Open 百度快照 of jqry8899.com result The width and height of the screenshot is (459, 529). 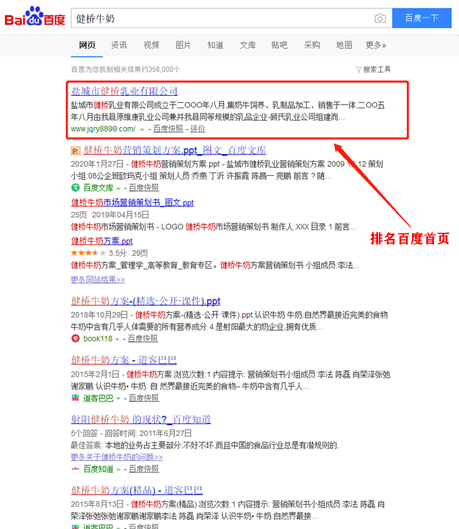(168, 129)
